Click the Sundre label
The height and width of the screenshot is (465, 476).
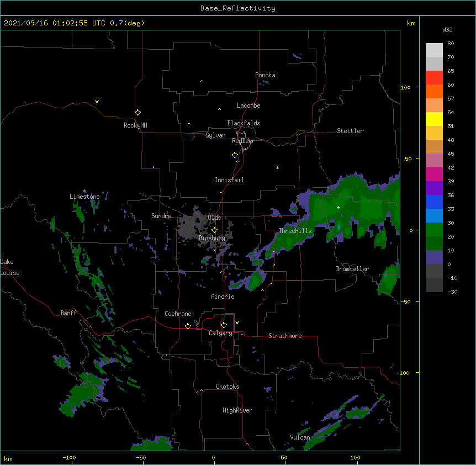(161, 216)
